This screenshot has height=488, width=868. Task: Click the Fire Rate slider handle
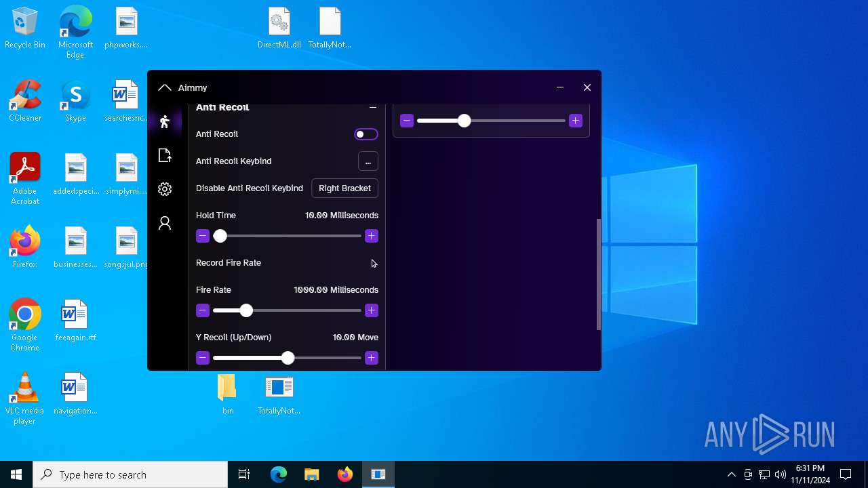click(x=246, y=310)
